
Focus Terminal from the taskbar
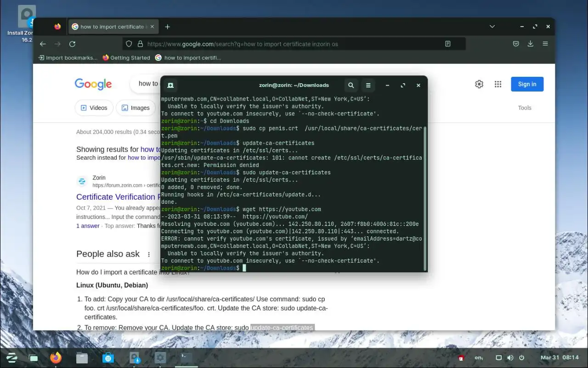(x=186, y=357)
